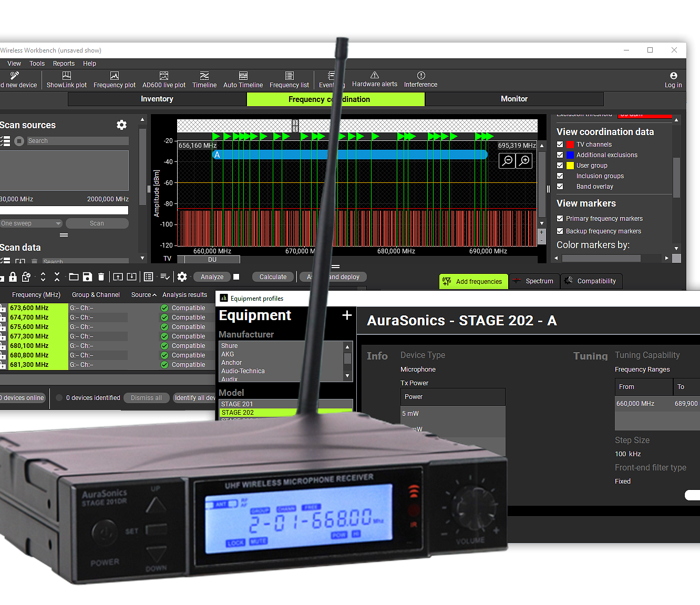700x605 pixels.
Task: Click the open folder icon in coordination toolbar
Action: tap(74, 276)
